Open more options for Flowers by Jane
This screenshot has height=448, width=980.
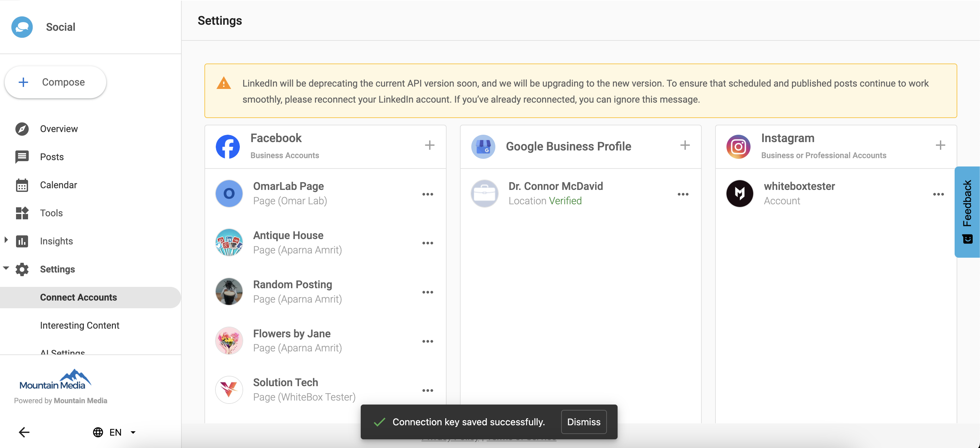click(x=428, y=341)
